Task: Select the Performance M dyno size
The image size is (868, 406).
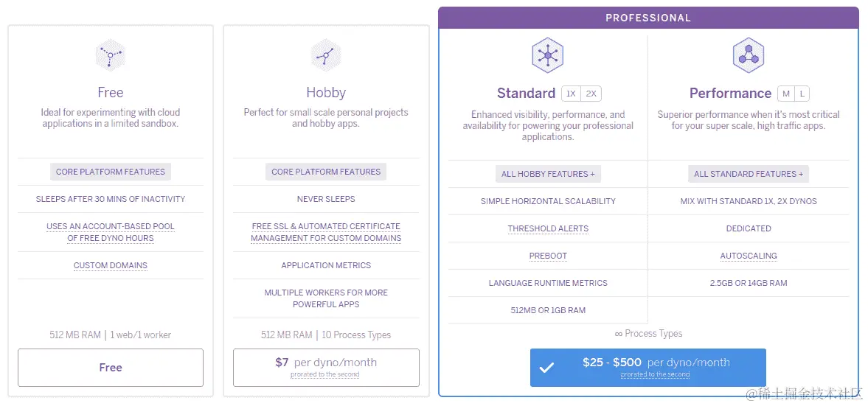Action: click(x=786, y=94)
